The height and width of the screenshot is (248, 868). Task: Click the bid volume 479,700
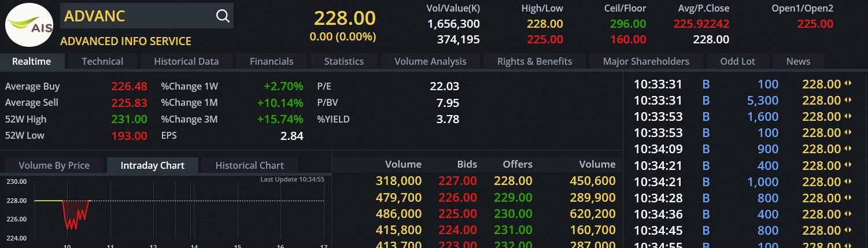tap(398, 197)
